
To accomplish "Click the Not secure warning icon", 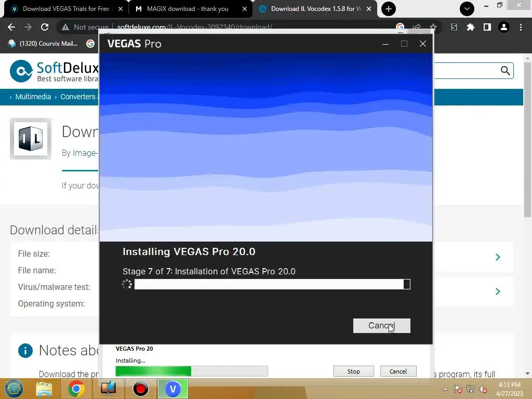I will pos(65,27).
